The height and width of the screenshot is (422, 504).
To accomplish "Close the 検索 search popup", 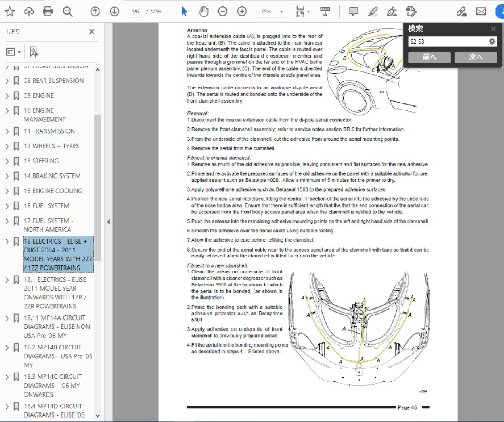I will click(x=493, y=29).
